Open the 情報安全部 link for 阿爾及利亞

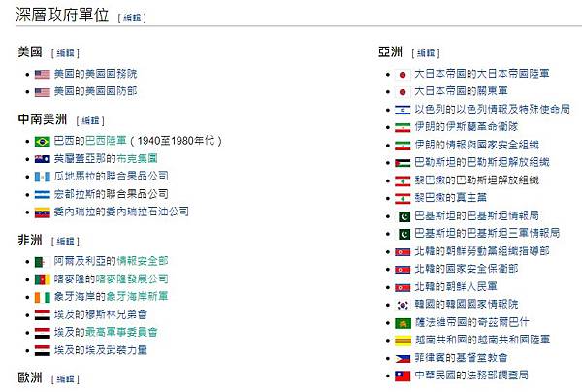click(143, 261)
